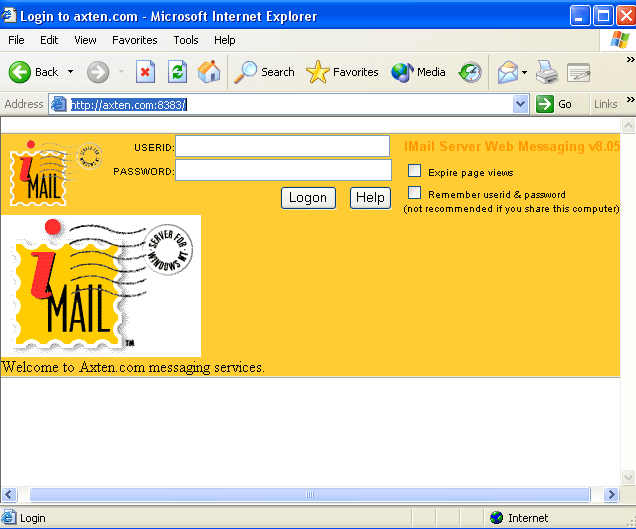Minimize the Internet Explorer window
This screenshot has height=529, width=636.
(x=580, y=16)
